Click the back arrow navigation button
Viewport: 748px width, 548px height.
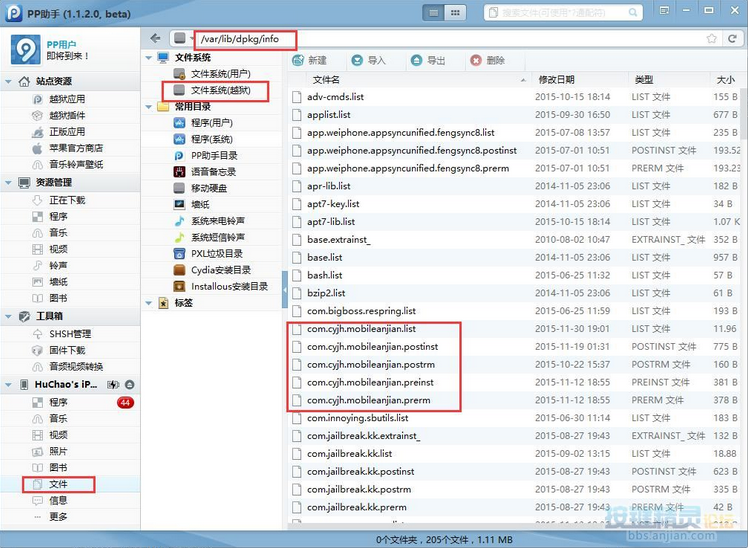156,38
